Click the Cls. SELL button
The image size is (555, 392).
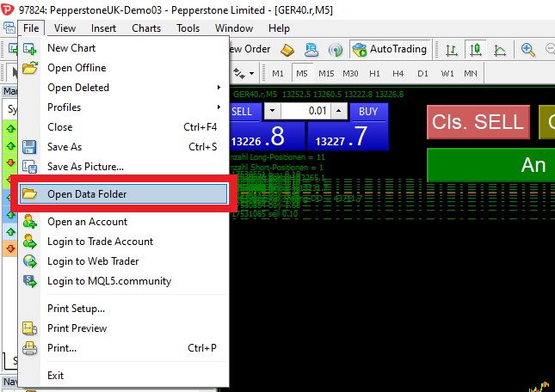click(478, 122)
